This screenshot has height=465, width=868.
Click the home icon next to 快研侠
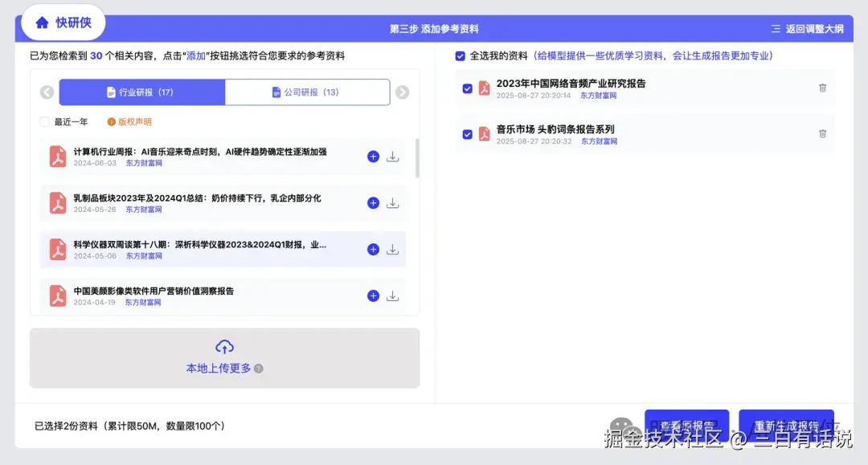coord(42,22)
